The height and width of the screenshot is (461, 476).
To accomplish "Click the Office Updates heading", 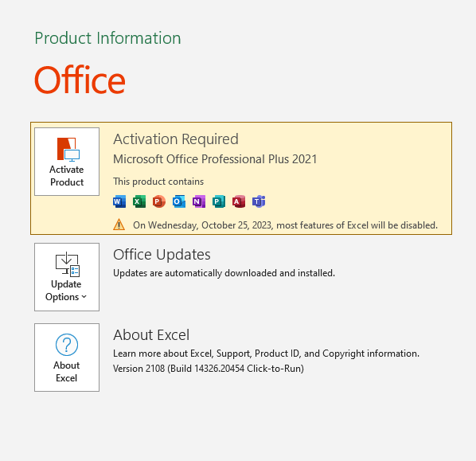I will 162,255.
